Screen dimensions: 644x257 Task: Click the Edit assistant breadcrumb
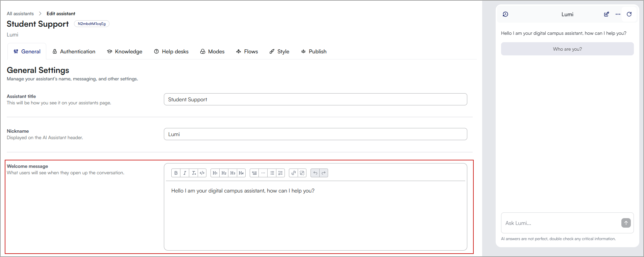pyautogui.click(x=61, y=14)
